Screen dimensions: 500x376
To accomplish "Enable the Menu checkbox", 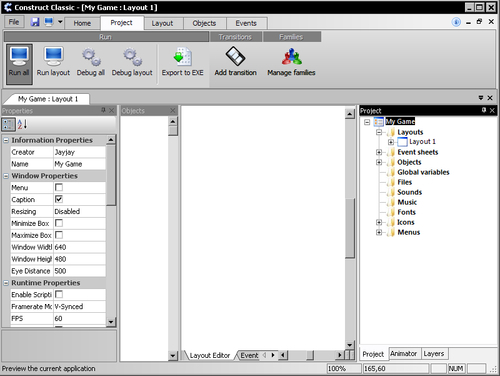I will pyautogui.click(x=59, y=187).
